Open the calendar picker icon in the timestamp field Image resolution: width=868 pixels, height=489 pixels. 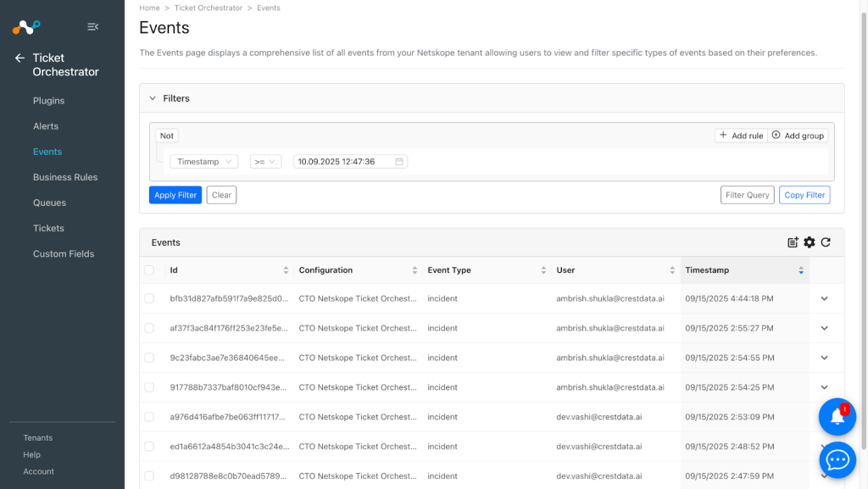click(x=399, y=162)
